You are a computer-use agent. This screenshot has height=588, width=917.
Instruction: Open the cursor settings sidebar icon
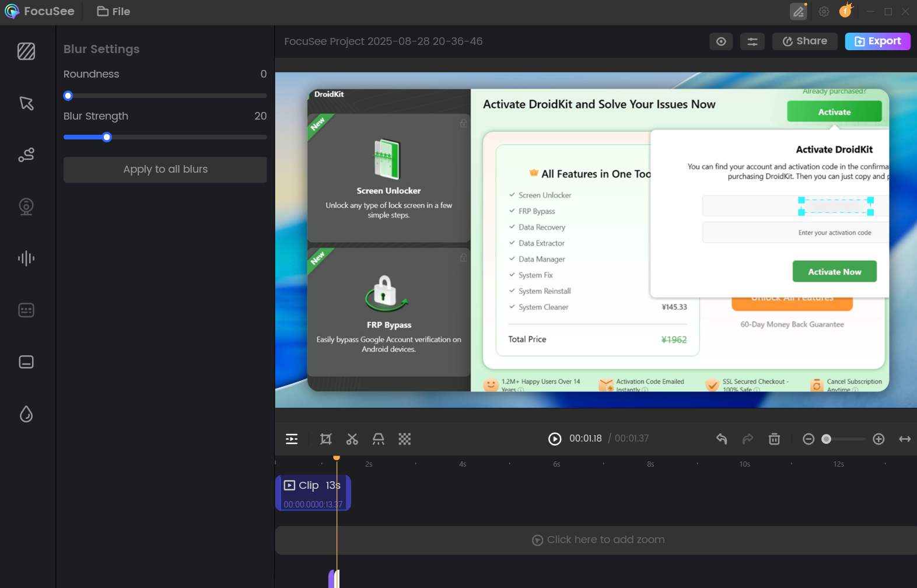(26, 103)
